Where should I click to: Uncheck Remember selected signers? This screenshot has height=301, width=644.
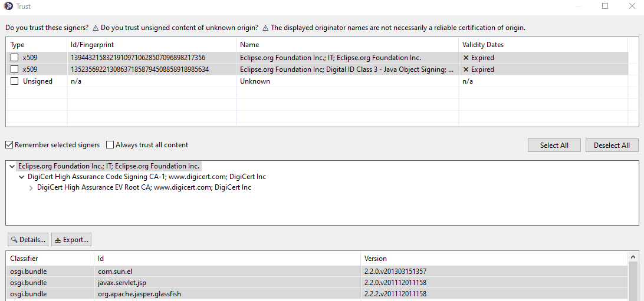[x=9, y=145]
